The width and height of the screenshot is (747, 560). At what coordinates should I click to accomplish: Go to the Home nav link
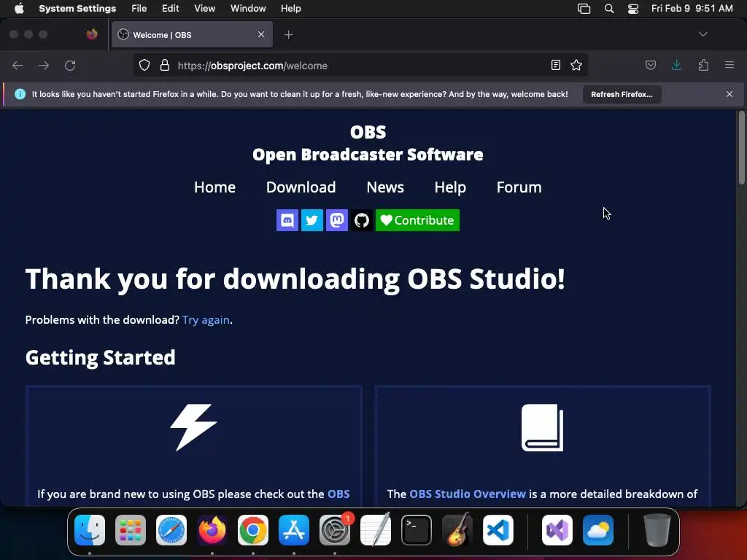[215, 187]
